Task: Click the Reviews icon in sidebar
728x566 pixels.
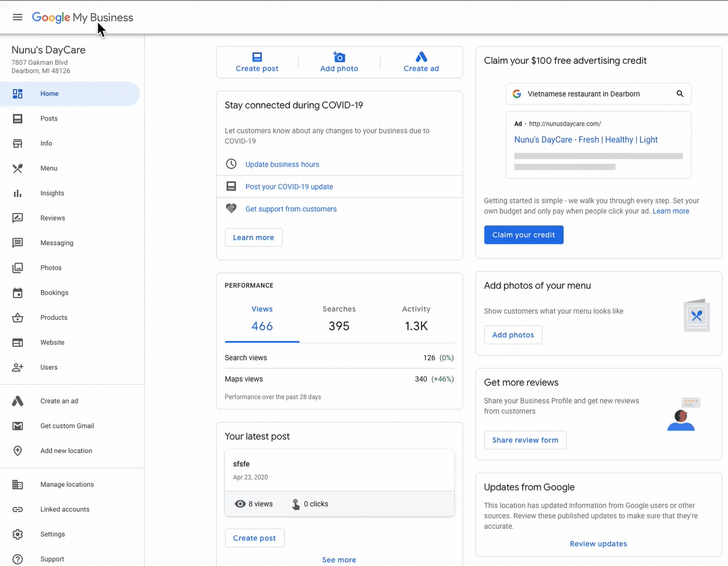Action: point(18,218)
